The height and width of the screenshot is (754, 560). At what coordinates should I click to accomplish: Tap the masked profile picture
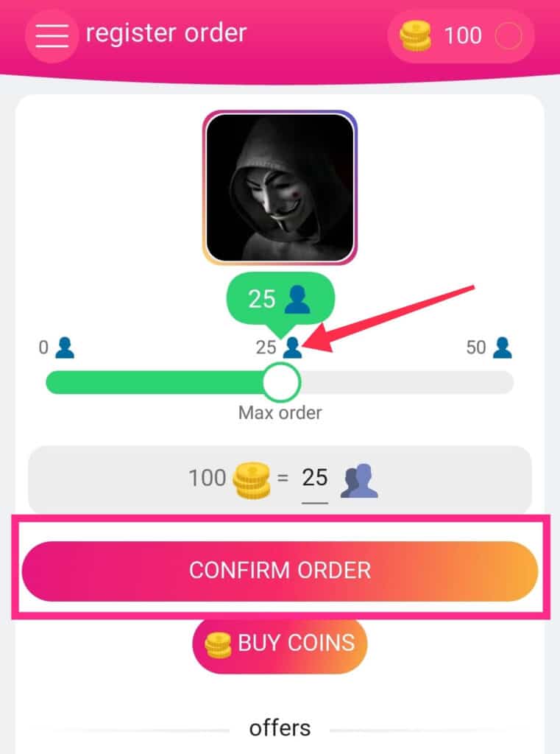(x=280, y=188)
